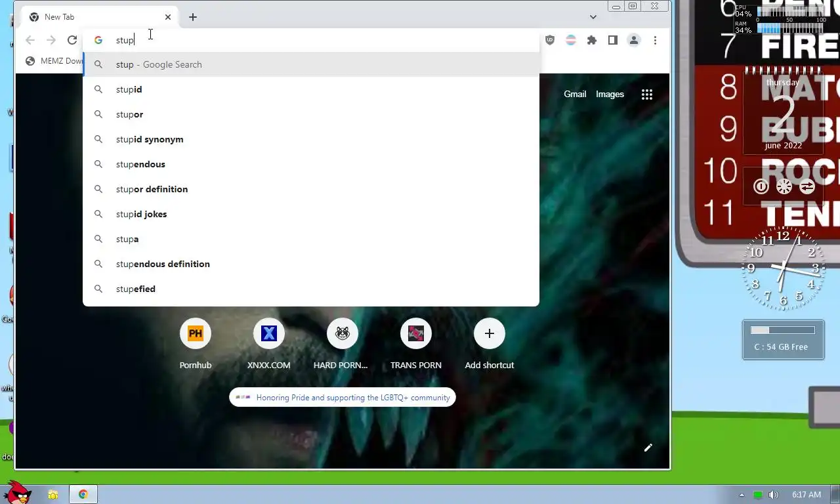Viewport: 840px width, 504px height.
Task: Select the "stup - Google Search" suggestion
Action: (311, 64)
